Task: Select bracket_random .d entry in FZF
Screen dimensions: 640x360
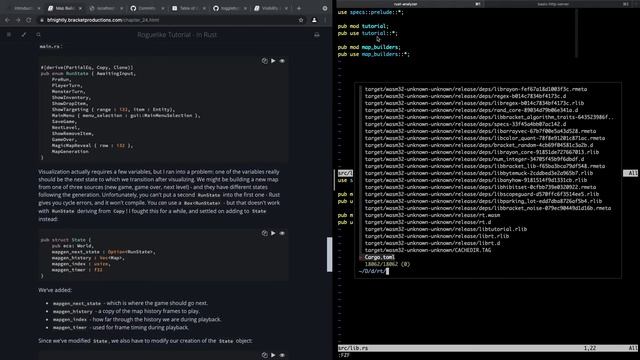Action: click(x=479, y=145)
